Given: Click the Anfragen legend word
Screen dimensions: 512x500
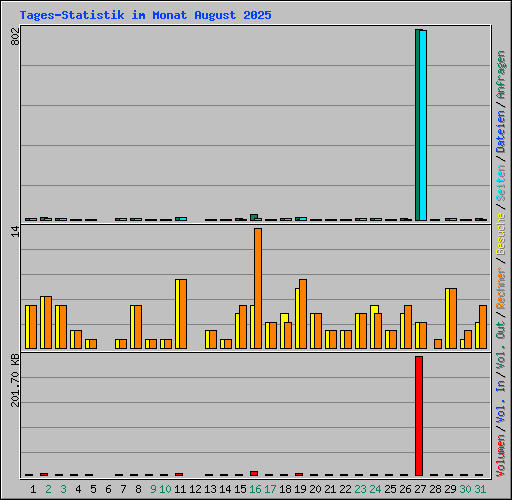Looking at the screenshot, I should 501,75.
